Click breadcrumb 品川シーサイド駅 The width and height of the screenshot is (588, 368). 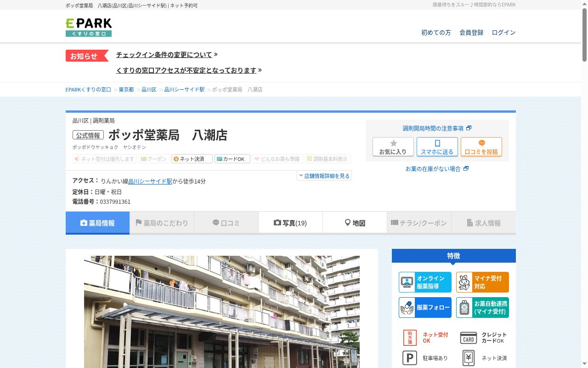point(184,89)
